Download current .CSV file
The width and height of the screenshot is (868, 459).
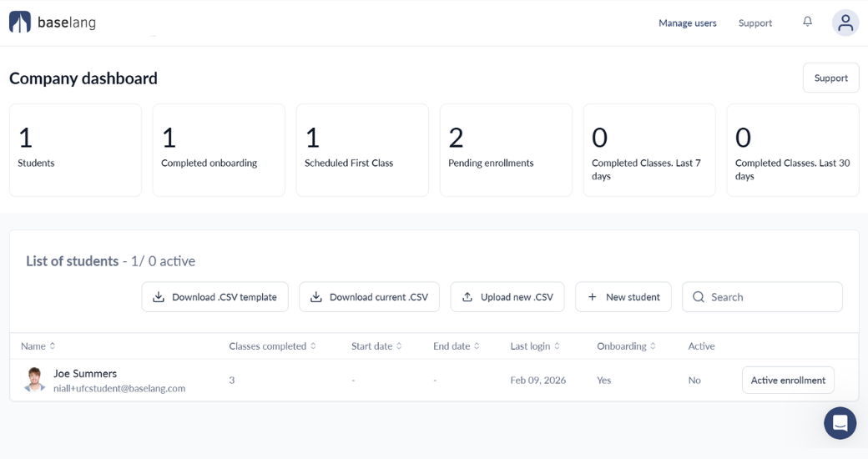(369, 297)
